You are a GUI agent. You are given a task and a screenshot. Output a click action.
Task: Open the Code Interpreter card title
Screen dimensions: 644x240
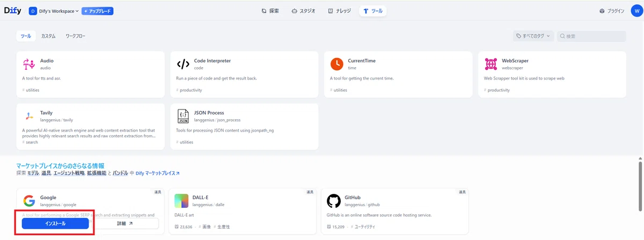213,61
